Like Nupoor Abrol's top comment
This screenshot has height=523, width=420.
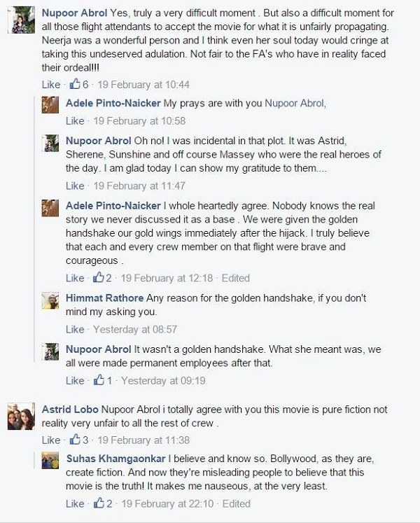(51, 84)
